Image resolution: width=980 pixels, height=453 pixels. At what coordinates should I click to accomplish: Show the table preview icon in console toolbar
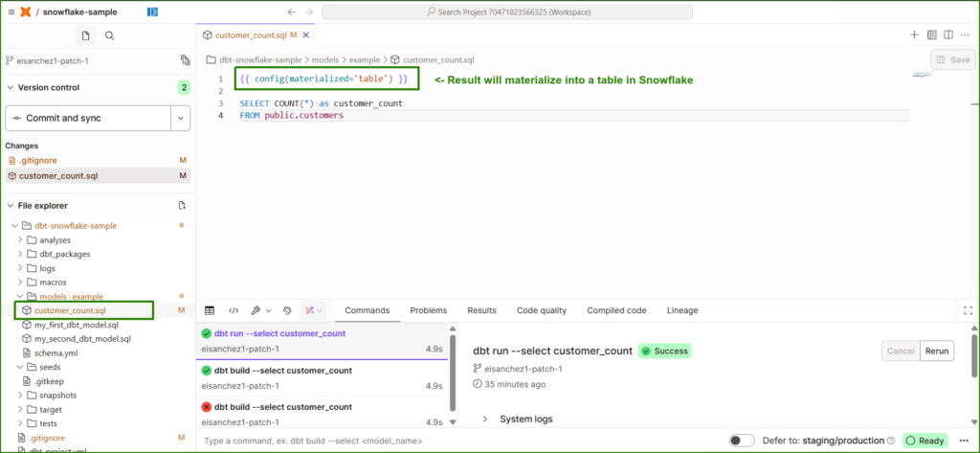click(x=210, y=310)
